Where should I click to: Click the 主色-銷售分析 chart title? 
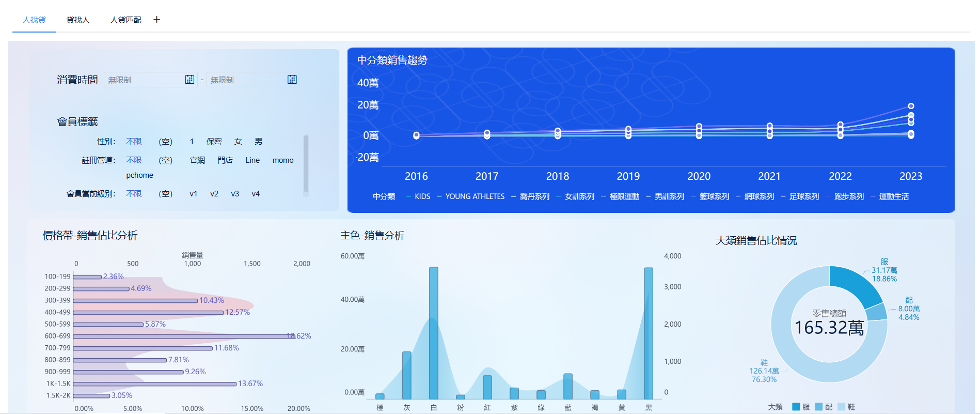372,236
